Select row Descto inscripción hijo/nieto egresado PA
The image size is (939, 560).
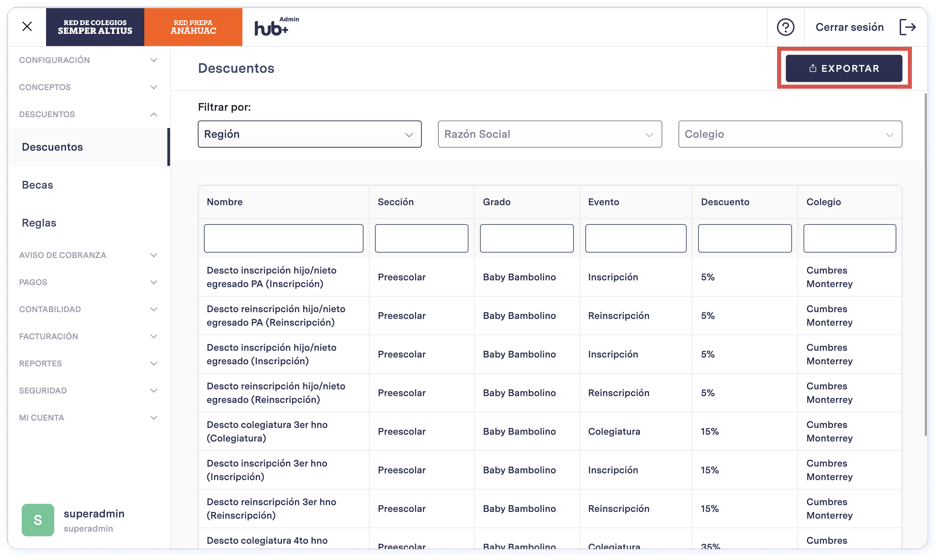click(x=550, y=277)
